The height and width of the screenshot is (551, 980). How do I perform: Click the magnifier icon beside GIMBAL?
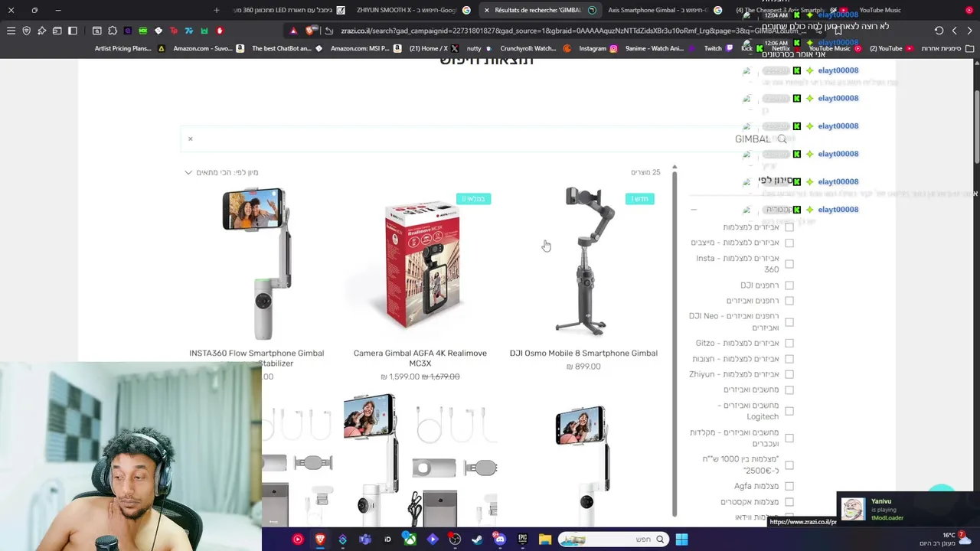tap(782, 139)
